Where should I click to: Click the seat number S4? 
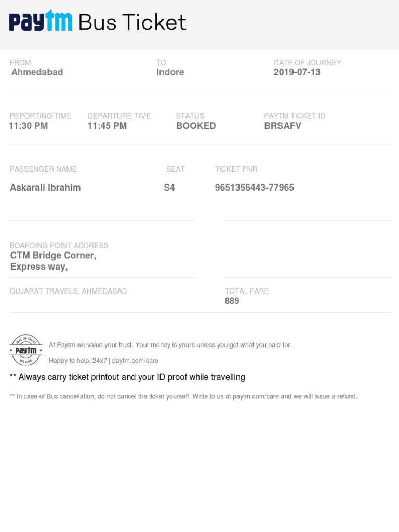point(169,188)
